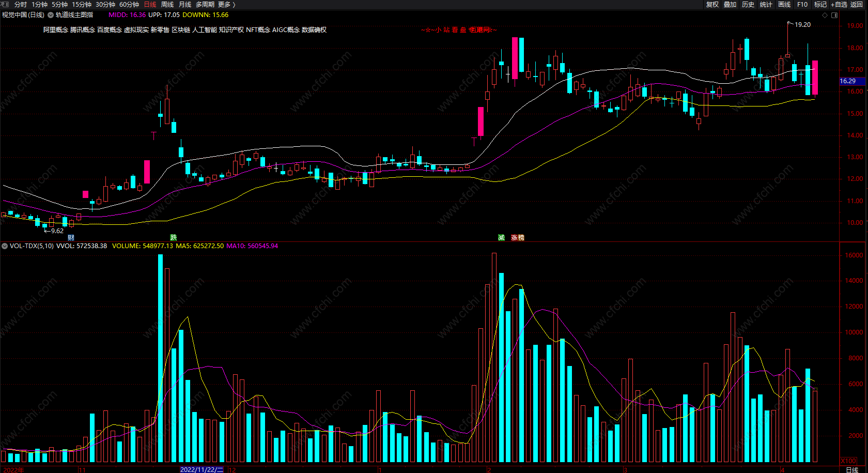Click the red watermark text at chart top
868x473 pixels.
(x=459, y=30)
